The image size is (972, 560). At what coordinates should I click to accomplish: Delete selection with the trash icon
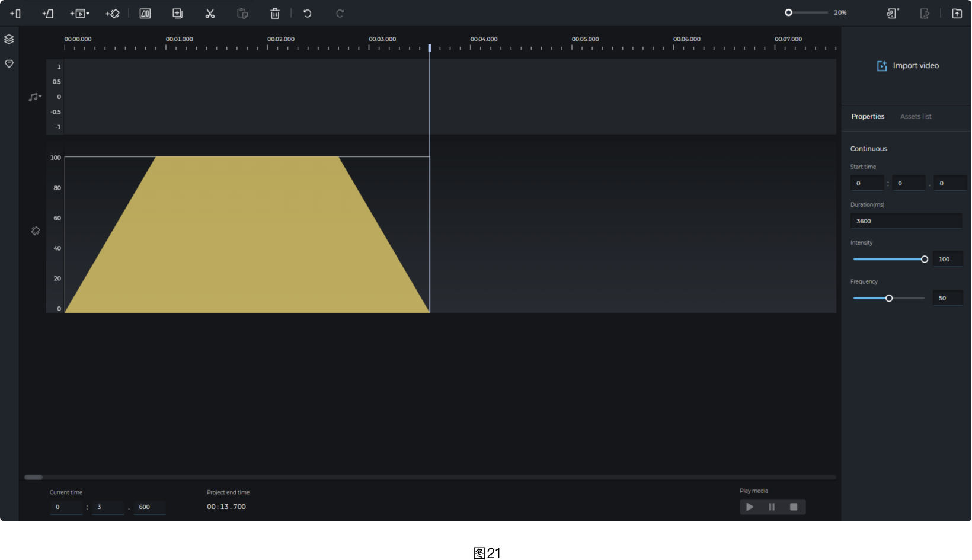(275, 14)
